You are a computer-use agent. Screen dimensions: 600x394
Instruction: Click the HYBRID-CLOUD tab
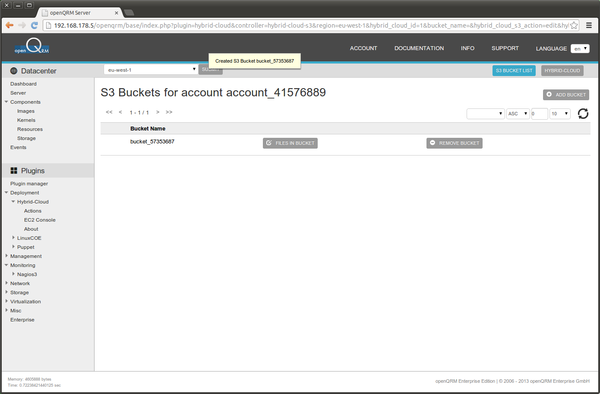(562, 70)
